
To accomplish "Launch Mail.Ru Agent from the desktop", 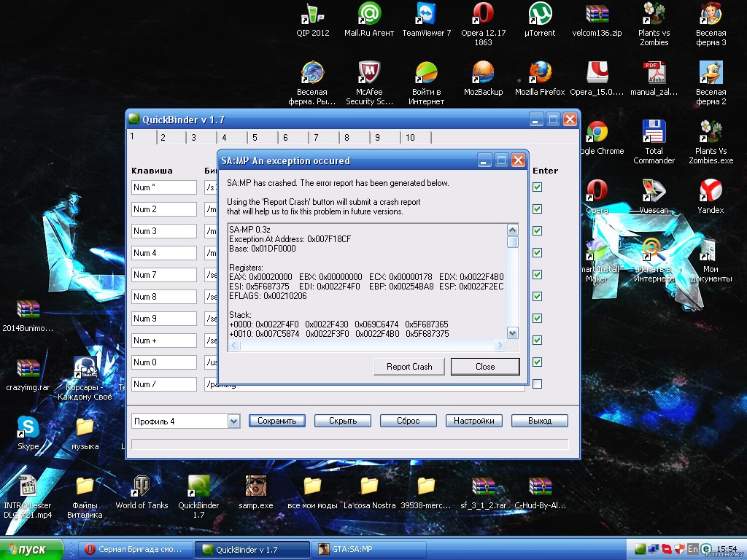I will [x=369, y=20].
